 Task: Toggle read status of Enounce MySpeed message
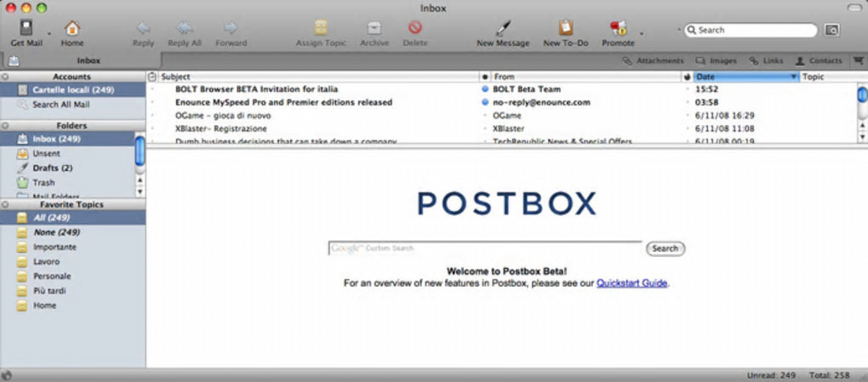[485, 102]
